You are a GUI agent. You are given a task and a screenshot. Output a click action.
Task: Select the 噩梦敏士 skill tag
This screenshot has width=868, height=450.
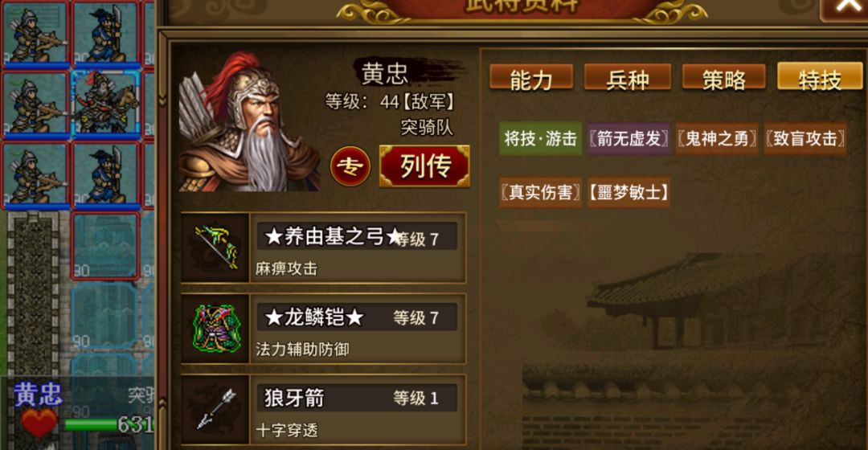[x=628, y=192]
